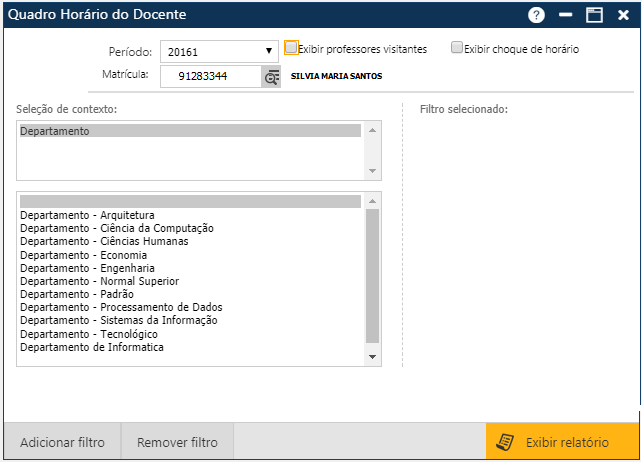Screen dimensions: 642x463
Task: Click Adicionar filtro button
Action: (62, 442)
